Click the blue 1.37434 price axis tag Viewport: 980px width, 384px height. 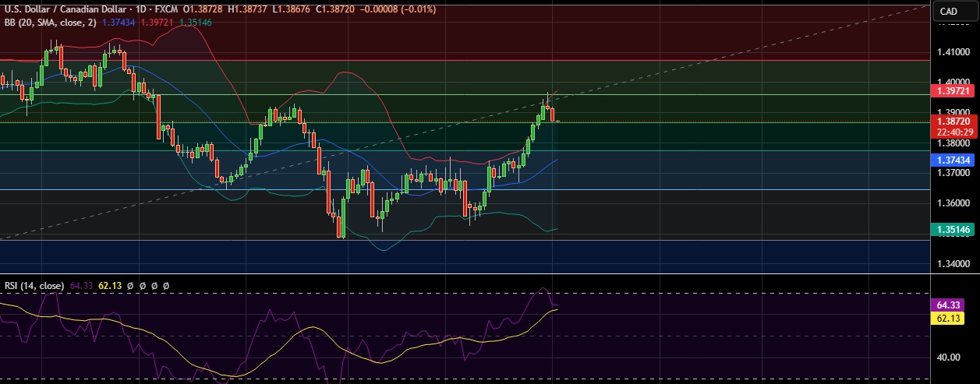coord(954,160)
